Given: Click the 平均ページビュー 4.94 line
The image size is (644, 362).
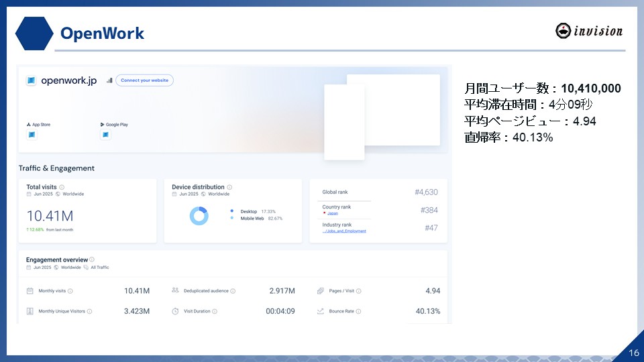Looking at the screenshot, I should coord(530,121).
